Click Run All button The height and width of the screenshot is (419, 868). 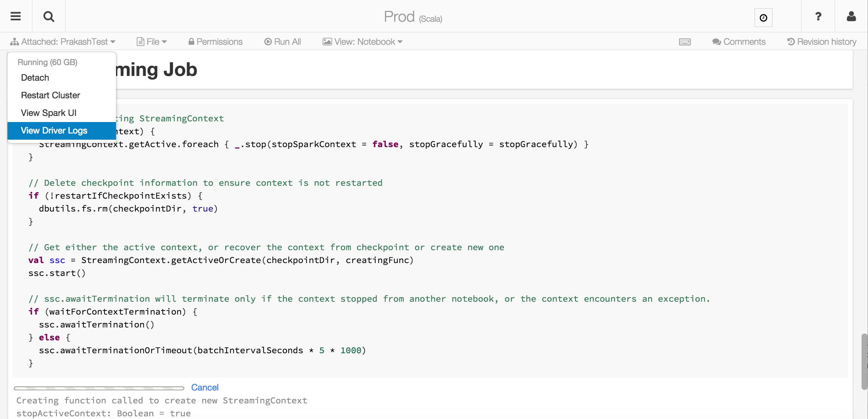point(283,42)
